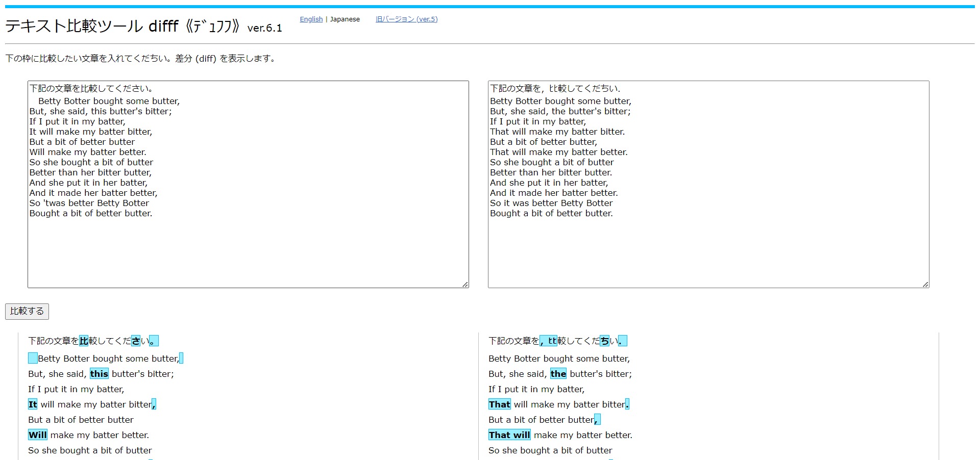Place cursor on "So it was better" line
This screenshot has height=460, width=980.
(551, 203)
